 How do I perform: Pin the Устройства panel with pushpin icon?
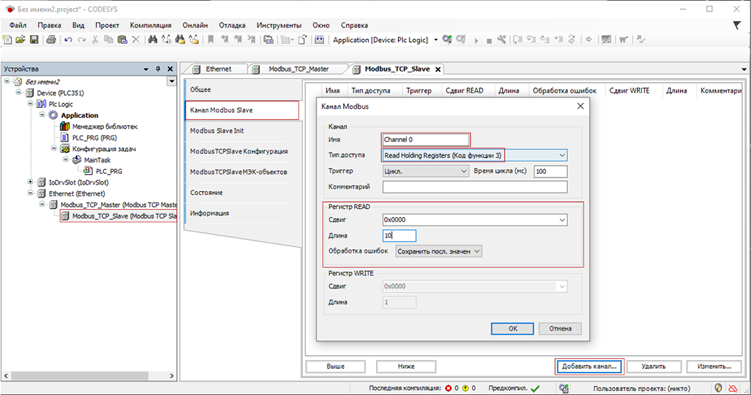(158, 69)
